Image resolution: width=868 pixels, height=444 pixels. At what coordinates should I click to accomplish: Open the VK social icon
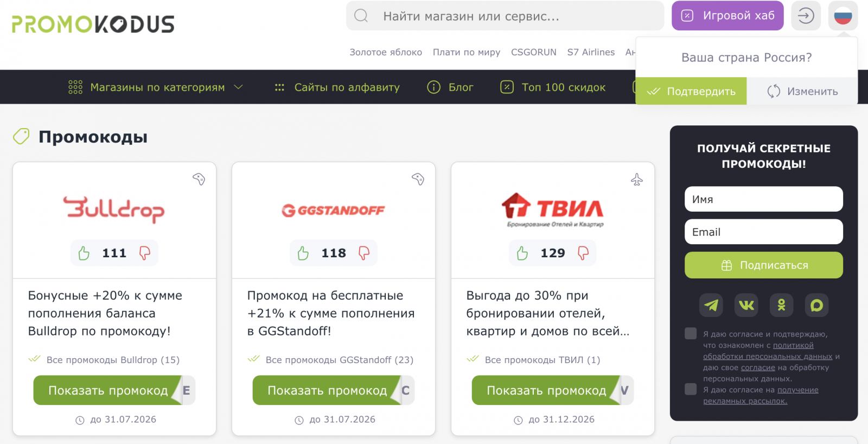(746, 305)
